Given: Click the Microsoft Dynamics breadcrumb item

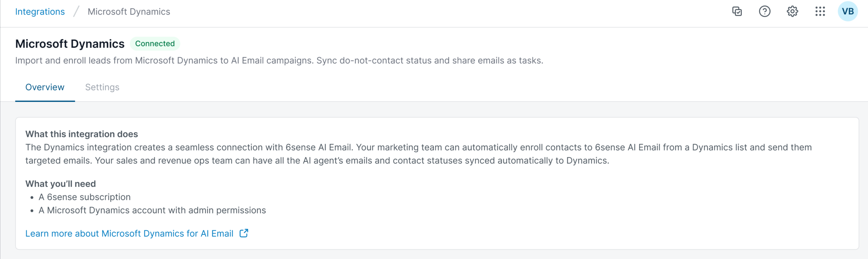Looking at the screenshot, I should [129, 12].
